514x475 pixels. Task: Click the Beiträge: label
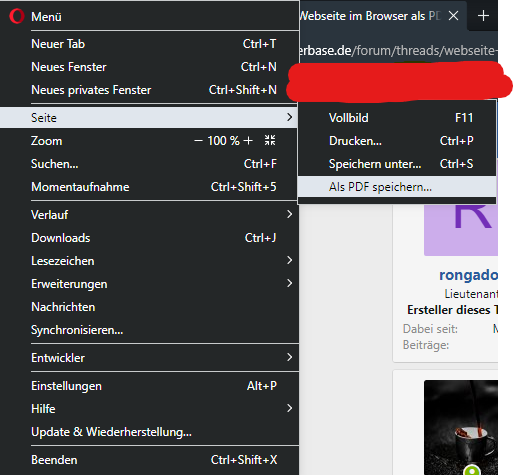pos(426,345)
